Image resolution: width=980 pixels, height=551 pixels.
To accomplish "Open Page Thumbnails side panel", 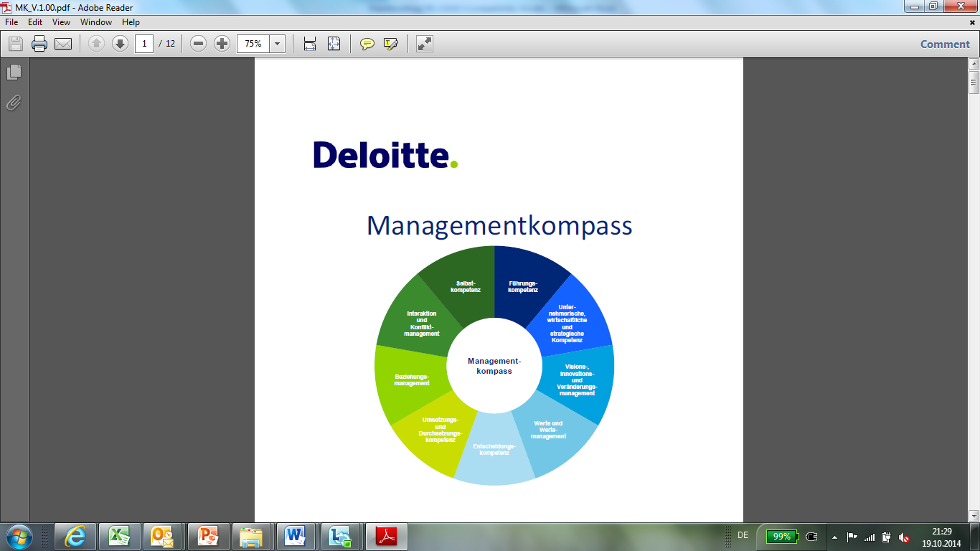I will click(14, 72).
